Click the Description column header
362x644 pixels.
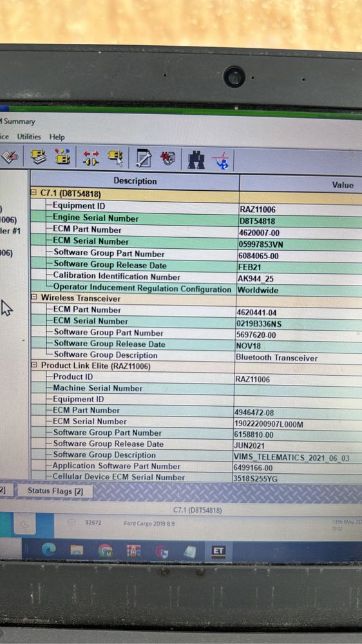pos(135,181)
